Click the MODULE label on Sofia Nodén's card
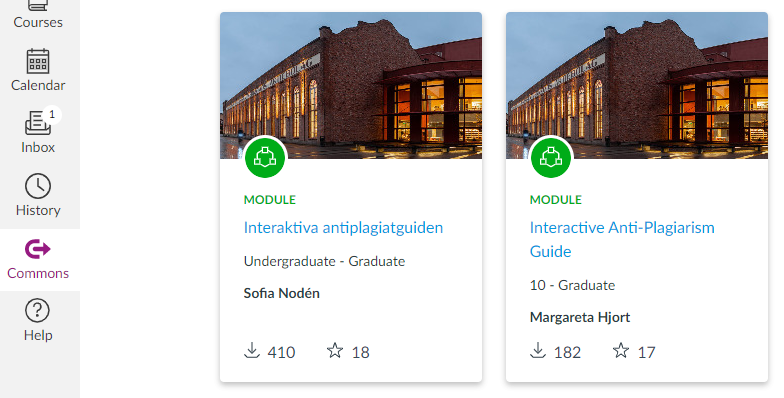This screenshot has height=398, width=784. 270,200
